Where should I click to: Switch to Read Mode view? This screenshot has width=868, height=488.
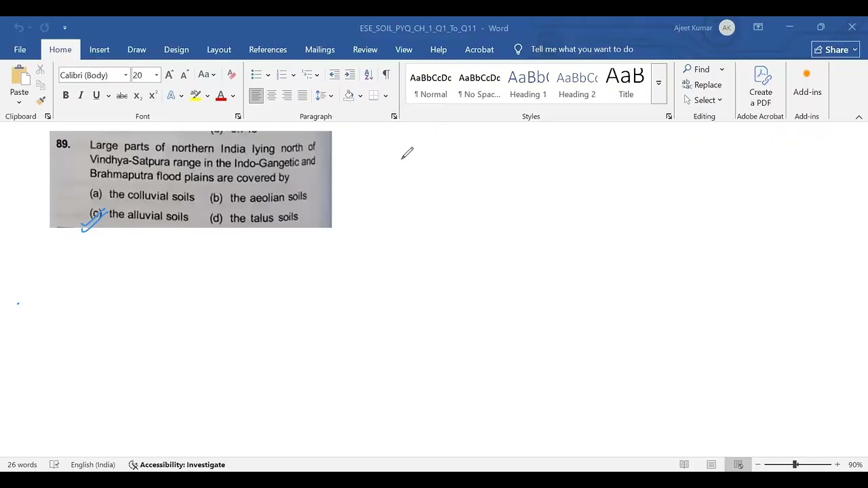[x=684, y=465]
